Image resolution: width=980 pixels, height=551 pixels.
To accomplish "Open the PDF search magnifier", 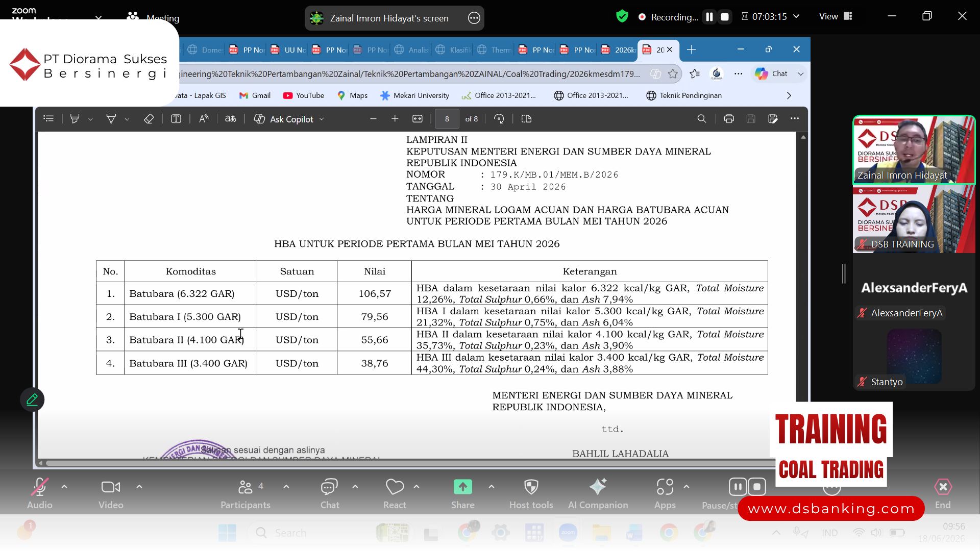I will (702, 119).
